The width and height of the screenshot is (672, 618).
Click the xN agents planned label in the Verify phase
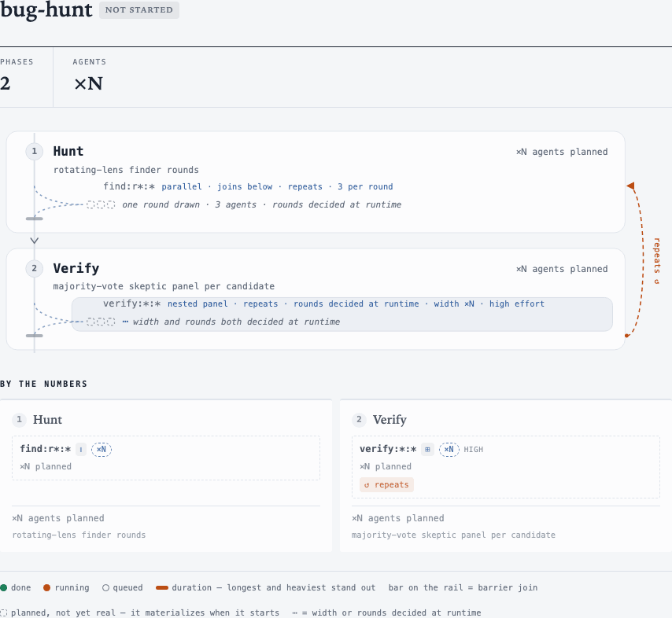(x=561, y=269)
